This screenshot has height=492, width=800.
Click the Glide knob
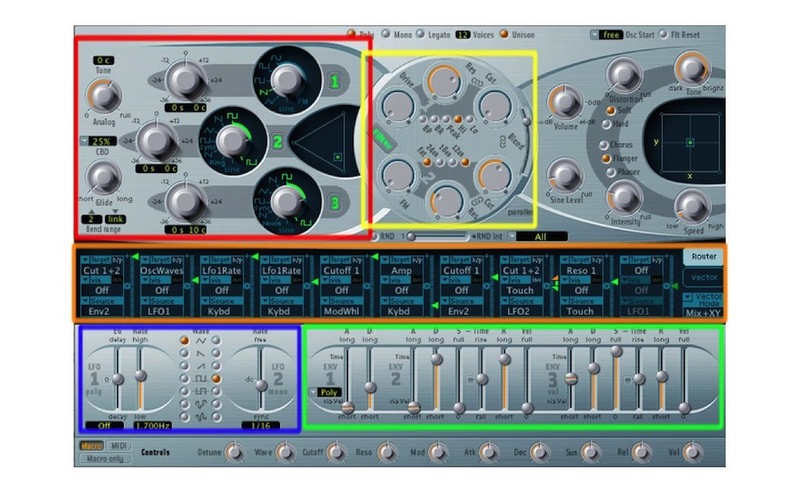(102, 178)
